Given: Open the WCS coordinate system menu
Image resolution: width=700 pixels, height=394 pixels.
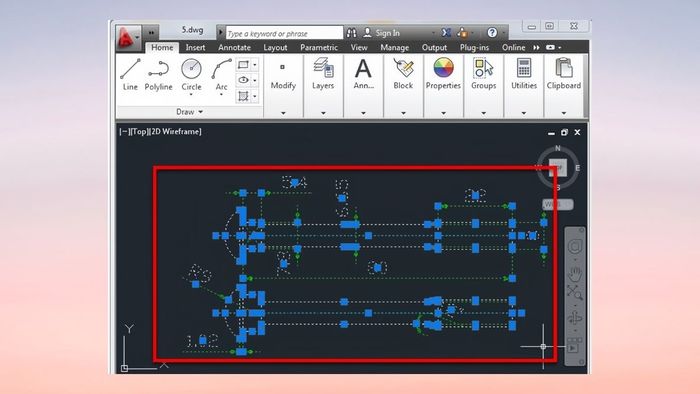Looking at the screenshot, I should 557,204.
